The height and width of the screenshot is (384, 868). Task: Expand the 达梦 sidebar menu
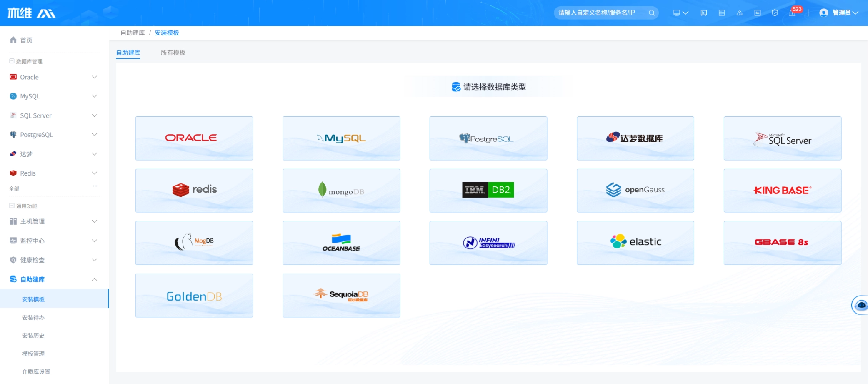click(54, 154)
